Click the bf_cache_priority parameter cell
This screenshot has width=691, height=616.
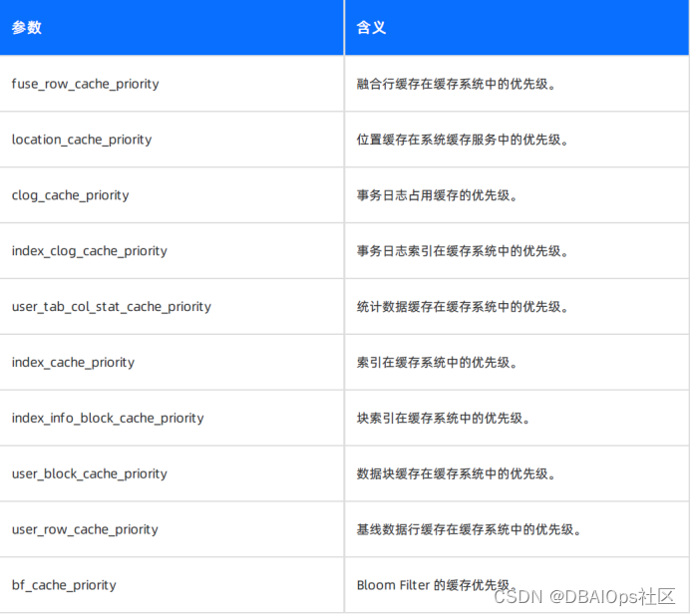point(172,585)
